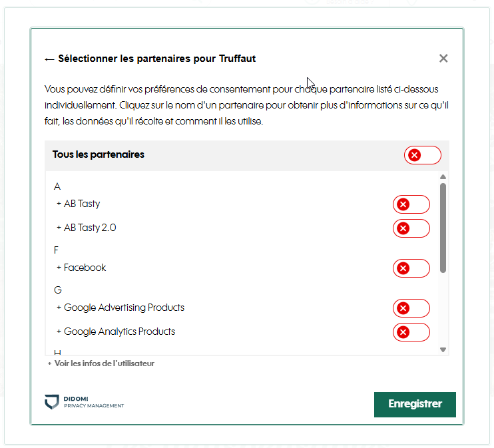Enable the Facebook partner toggle
The image size is (494, 448).
411,268
